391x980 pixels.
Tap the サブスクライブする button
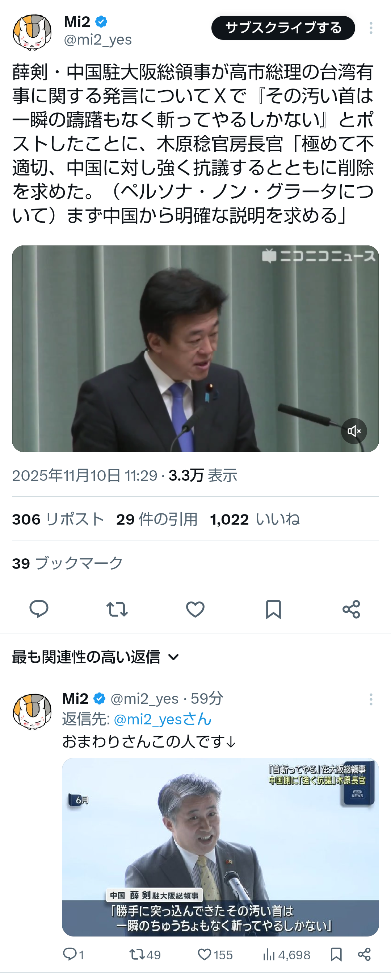point(283,28)
